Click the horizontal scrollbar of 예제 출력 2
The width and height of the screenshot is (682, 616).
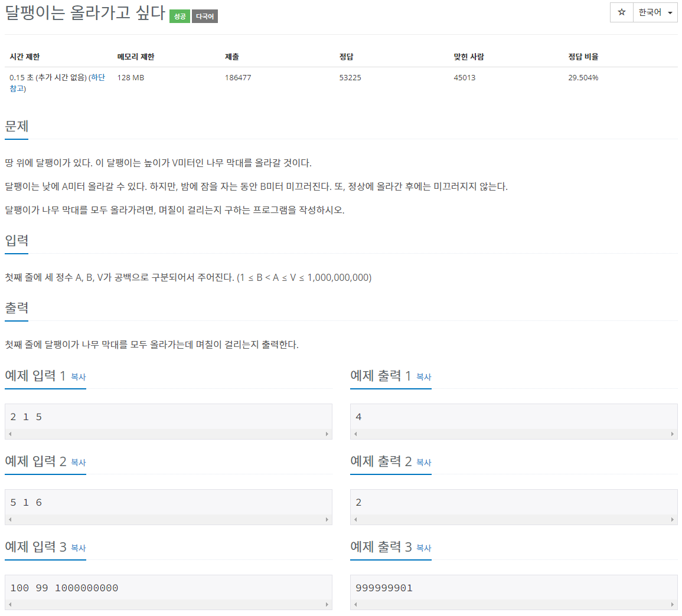tap(514, 519)
